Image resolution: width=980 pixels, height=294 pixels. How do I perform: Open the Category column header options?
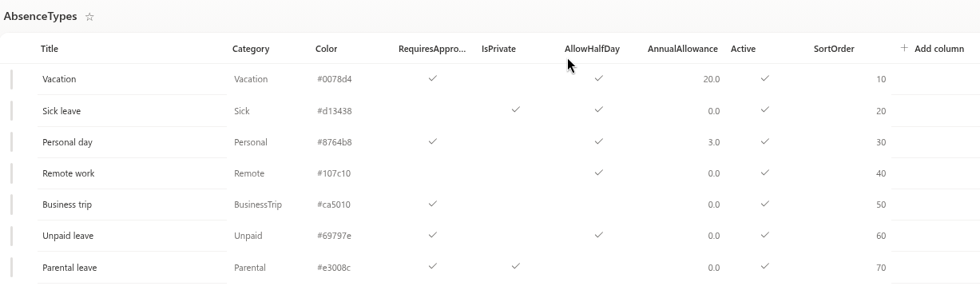251,49
